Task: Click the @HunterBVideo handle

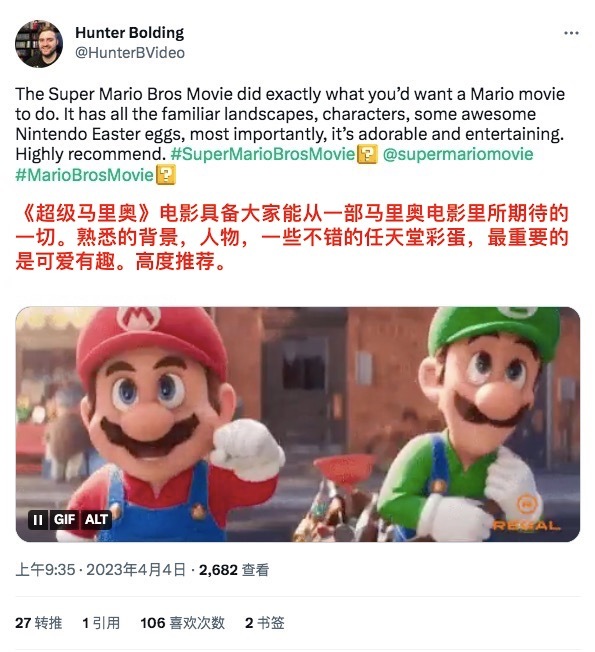Action: pyautogui.click(x=130, y=53)
